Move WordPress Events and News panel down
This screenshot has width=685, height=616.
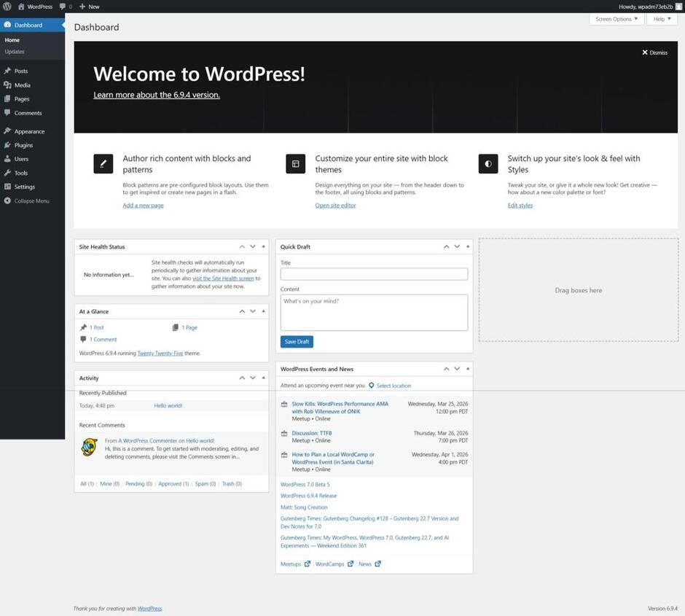pos(457,369)
